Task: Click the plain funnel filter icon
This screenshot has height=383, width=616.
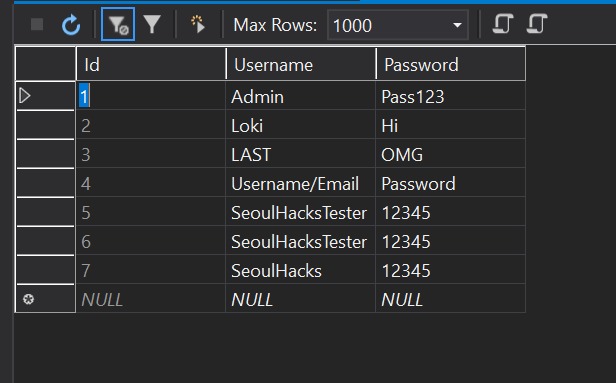Action: point(152,24)
